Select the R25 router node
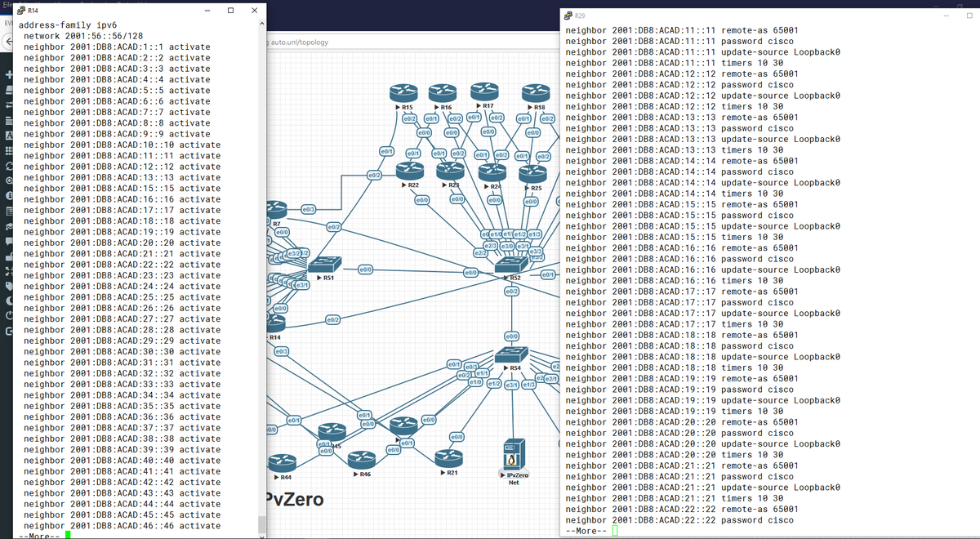This screenshot has height=539, width=980. [532, 174]
